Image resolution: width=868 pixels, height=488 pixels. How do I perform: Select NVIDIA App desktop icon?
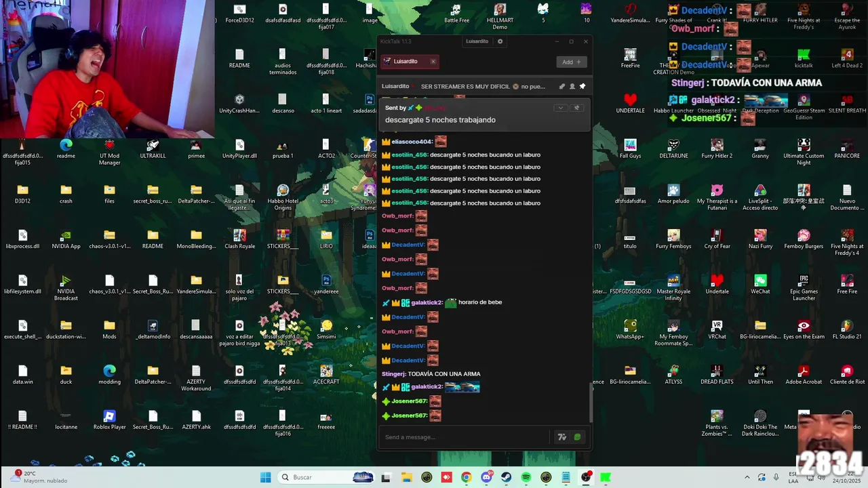point(66,239)
